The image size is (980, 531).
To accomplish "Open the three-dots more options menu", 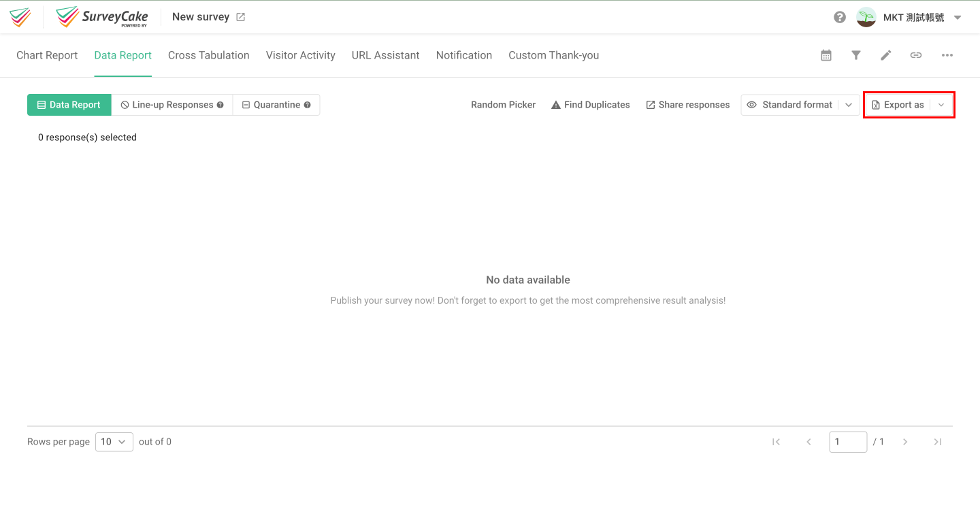I will point(947,55).
